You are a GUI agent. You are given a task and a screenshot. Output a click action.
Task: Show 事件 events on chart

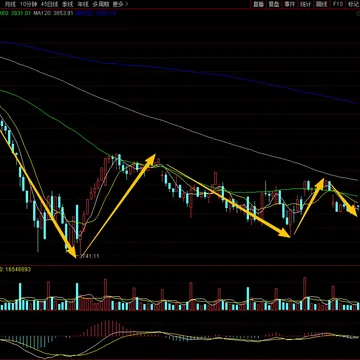290,4
